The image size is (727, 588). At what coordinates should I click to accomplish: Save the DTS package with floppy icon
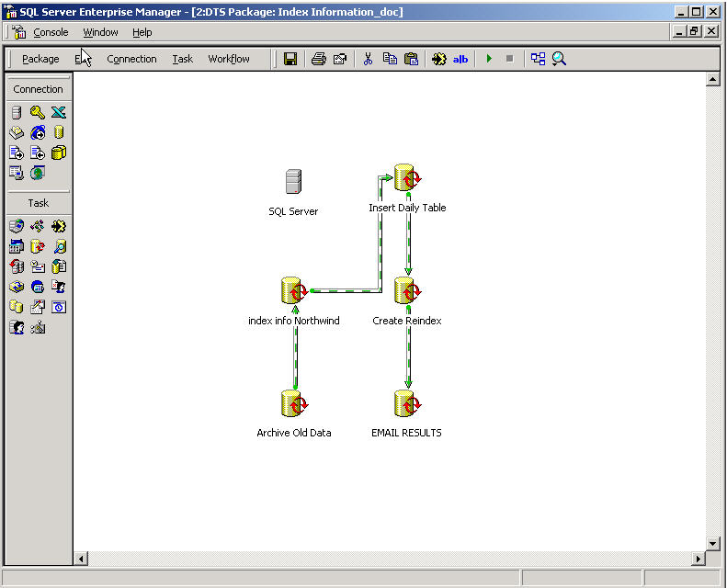290,59
